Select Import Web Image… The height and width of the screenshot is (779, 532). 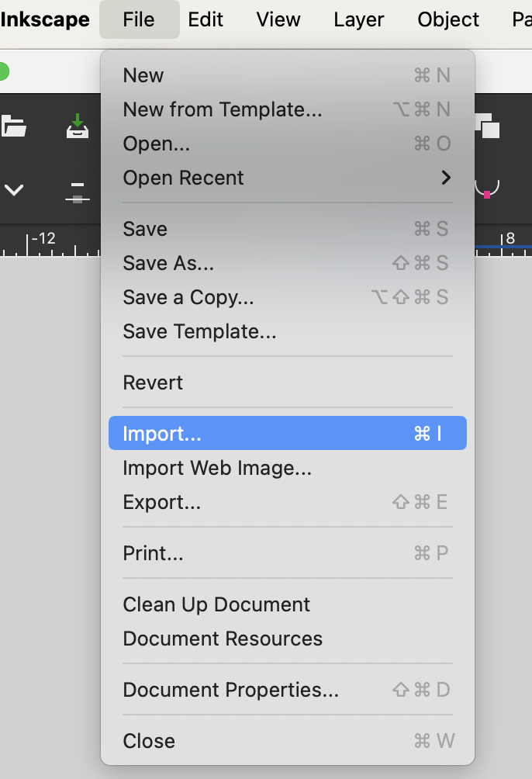tap(288, 468)
